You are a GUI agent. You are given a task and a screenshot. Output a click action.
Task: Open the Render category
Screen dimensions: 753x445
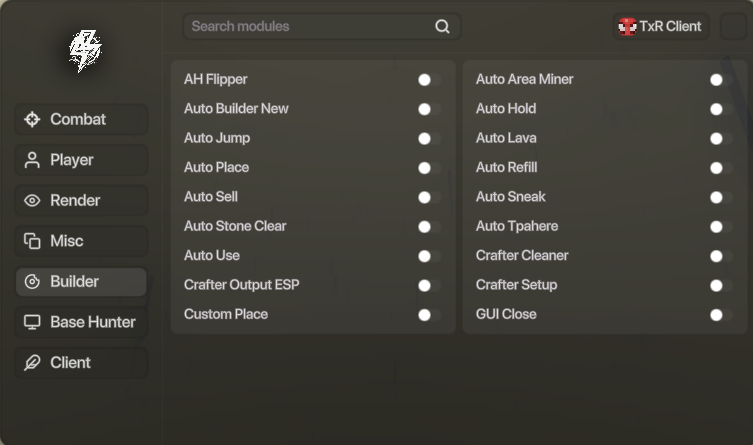(x=81, y=200)
